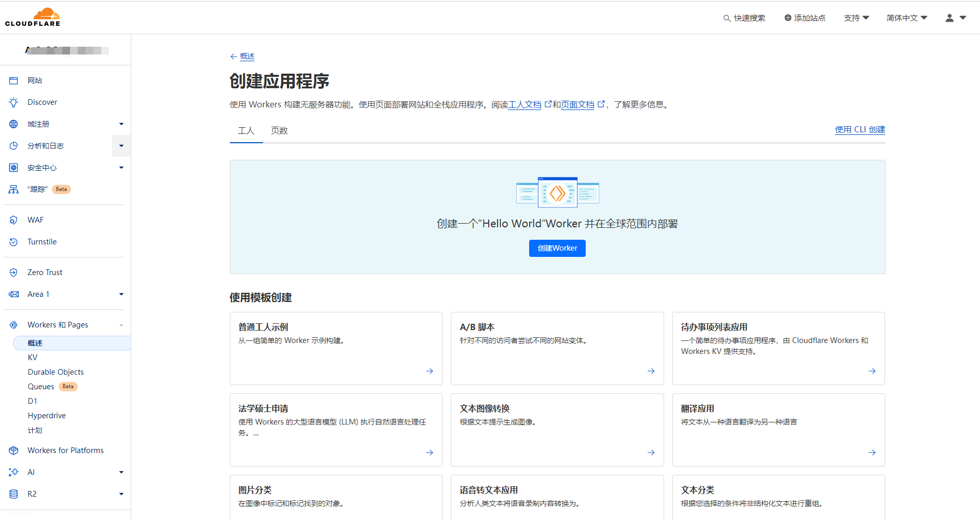Screen dimensions: 980x520
Task: Expand the R2 sidebar section
Action: coord(121,494)
